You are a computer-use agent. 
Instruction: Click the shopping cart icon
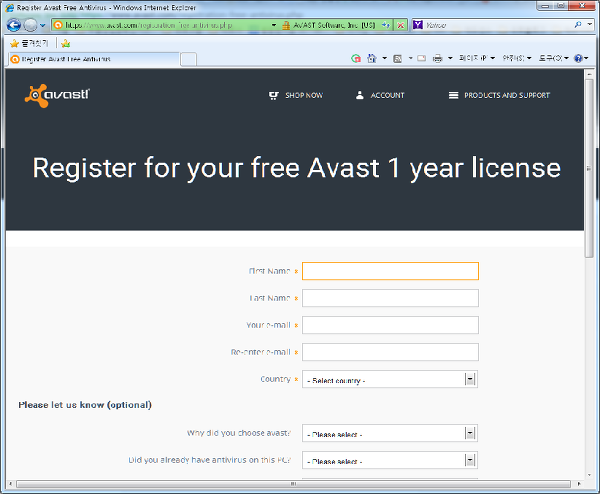pyautogui.click(x=274, y=95)
